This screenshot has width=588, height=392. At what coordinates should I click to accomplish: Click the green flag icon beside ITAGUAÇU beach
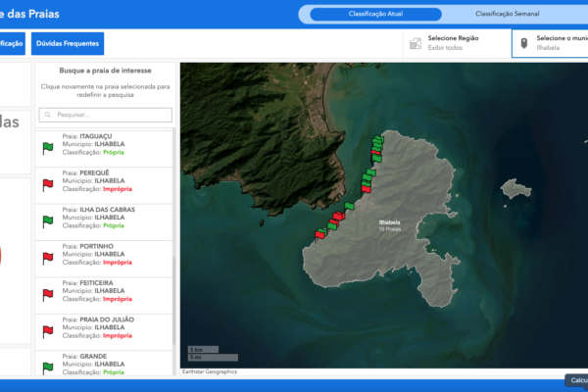point(47,148)
